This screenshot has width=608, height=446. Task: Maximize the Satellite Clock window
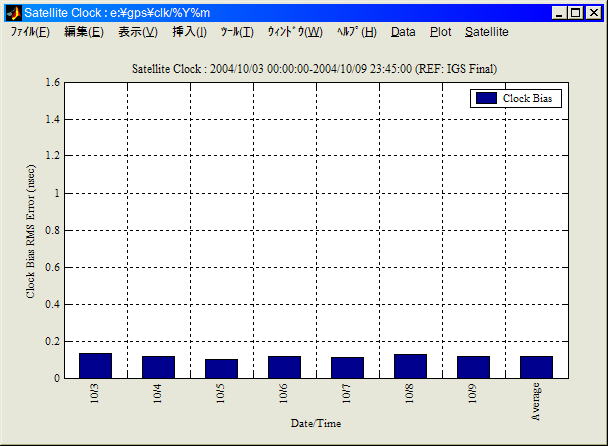575,13
